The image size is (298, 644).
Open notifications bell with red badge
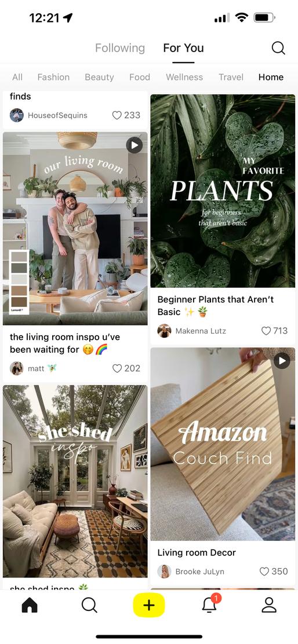pos(209,605)
